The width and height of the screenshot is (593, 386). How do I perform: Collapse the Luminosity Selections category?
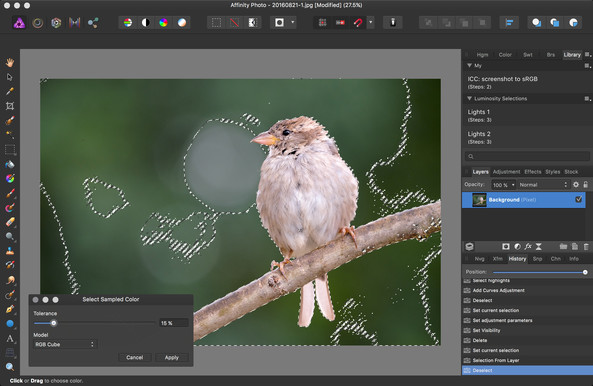point(469,98)
